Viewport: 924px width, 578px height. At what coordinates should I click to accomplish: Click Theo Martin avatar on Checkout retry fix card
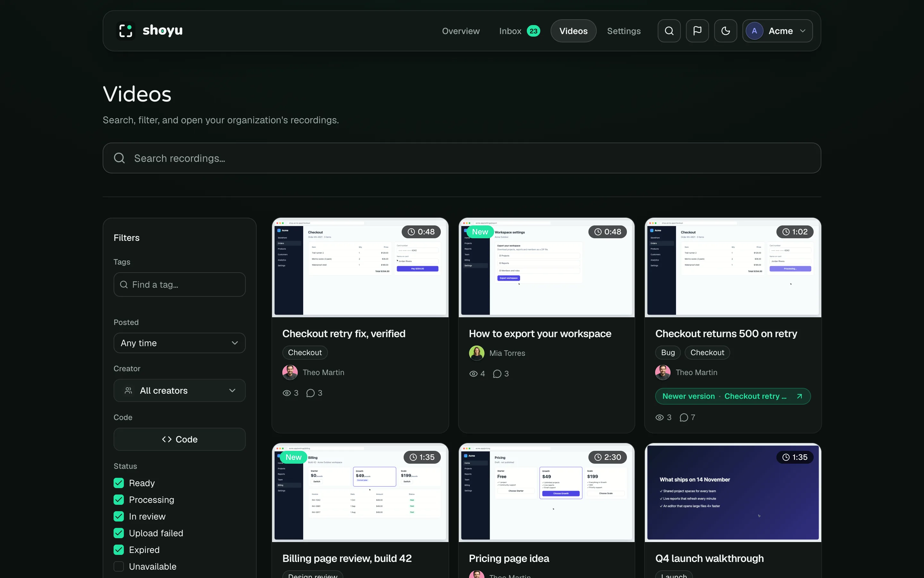[290, 372]
